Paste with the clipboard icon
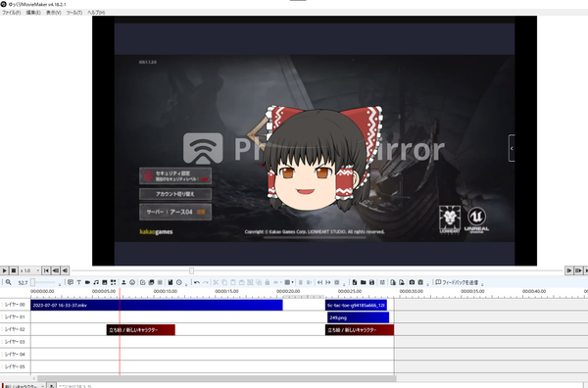 [233, 282]
